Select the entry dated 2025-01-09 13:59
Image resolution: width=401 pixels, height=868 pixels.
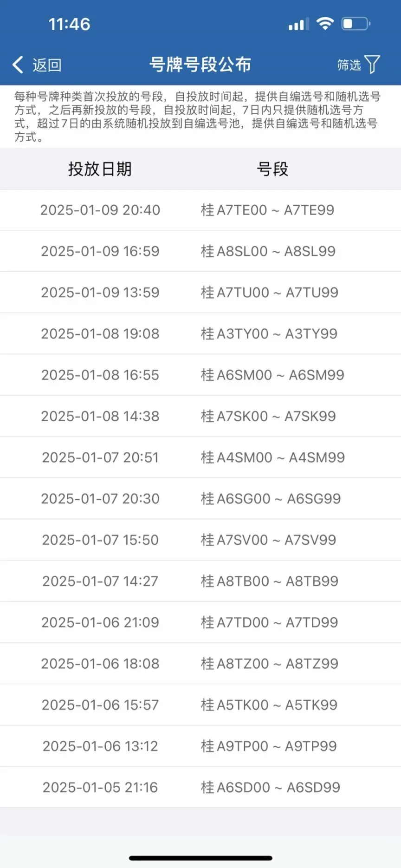[x=100, y=293]
